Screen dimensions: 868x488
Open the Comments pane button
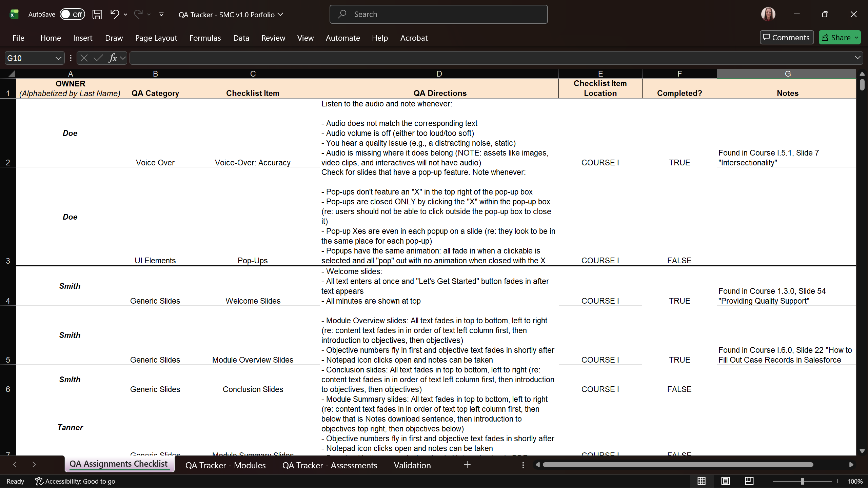[x=787, y=38]
